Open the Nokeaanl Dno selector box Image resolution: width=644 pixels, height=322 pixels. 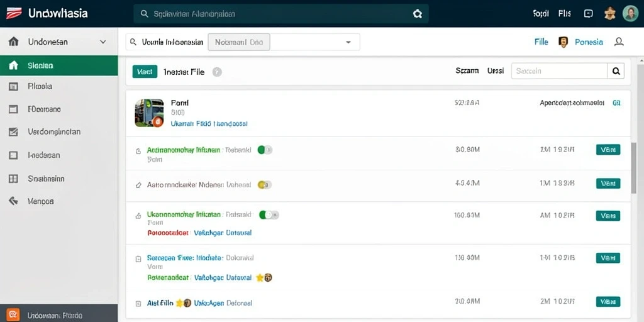239,42
